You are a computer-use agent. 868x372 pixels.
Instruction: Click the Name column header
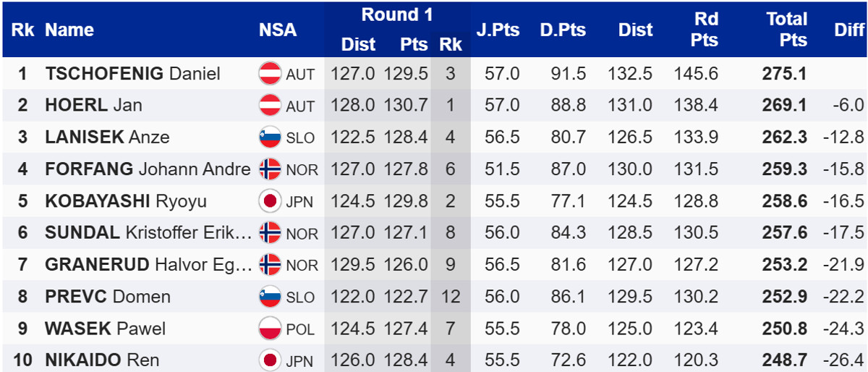[69, 30]
